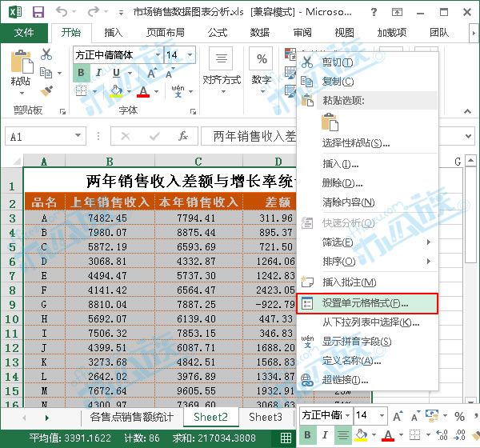Click the red font color A in ribbon

(x=143, y=91)
